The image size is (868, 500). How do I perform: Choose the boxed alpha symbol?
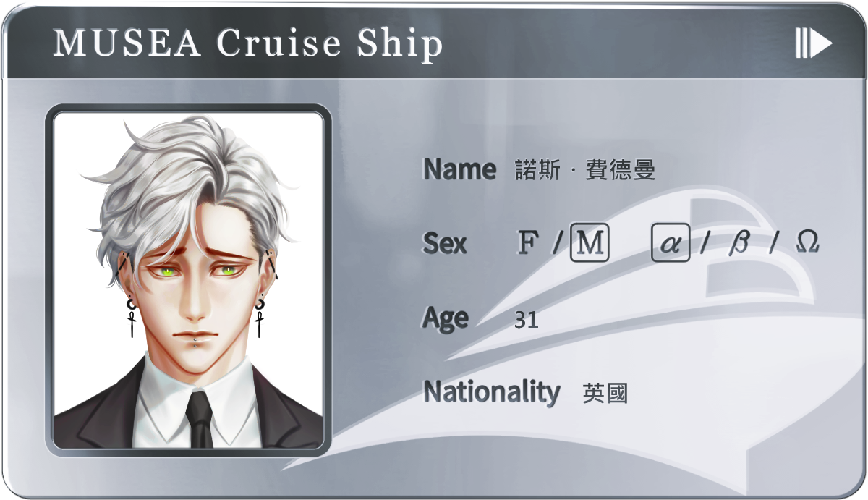pos(671,242)
